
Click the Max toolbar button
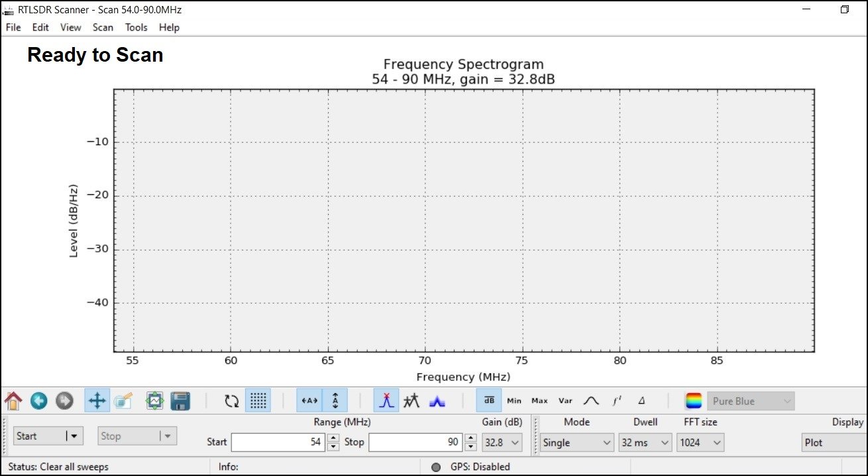point(539,400)
